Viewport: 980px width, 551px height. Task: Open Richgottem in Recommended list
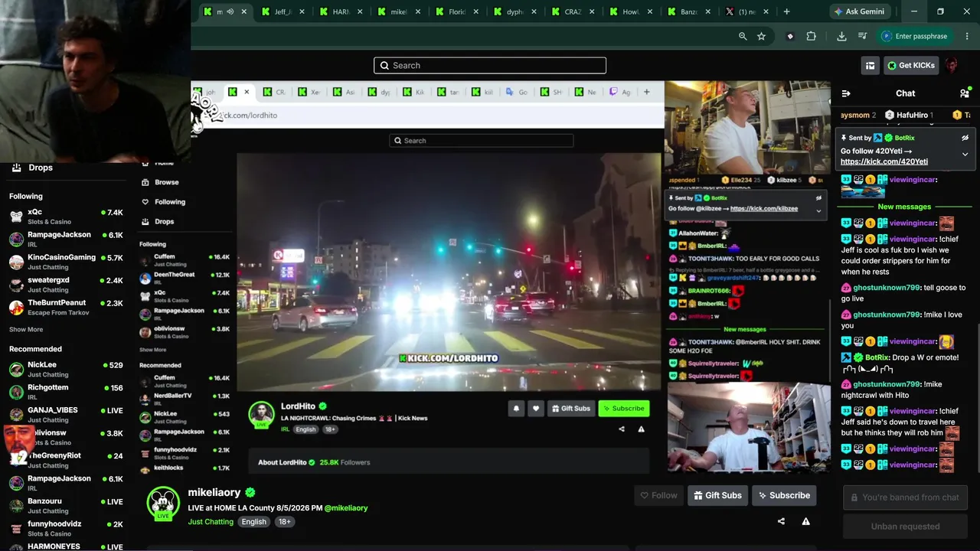click(66, 393)
